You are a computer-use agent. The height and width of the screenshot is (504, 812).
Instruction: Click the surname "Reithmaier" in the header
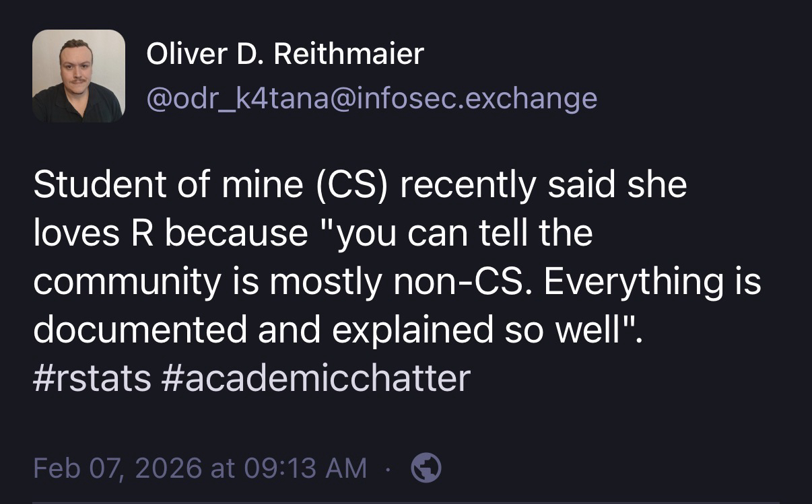click(349, 54)
